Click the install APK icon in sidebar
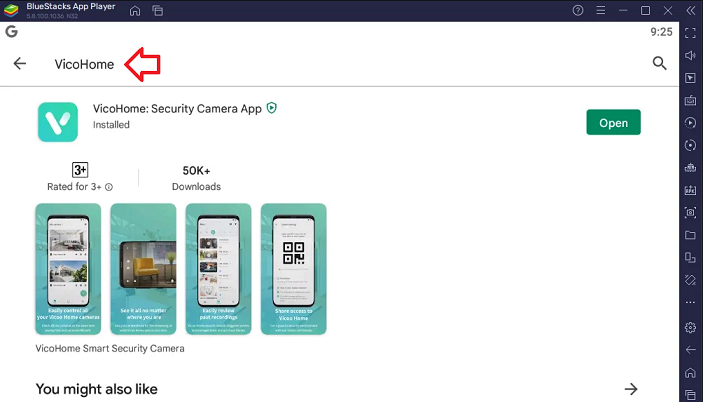The height and width of the screenshot is (402, 703). (690, 190)
